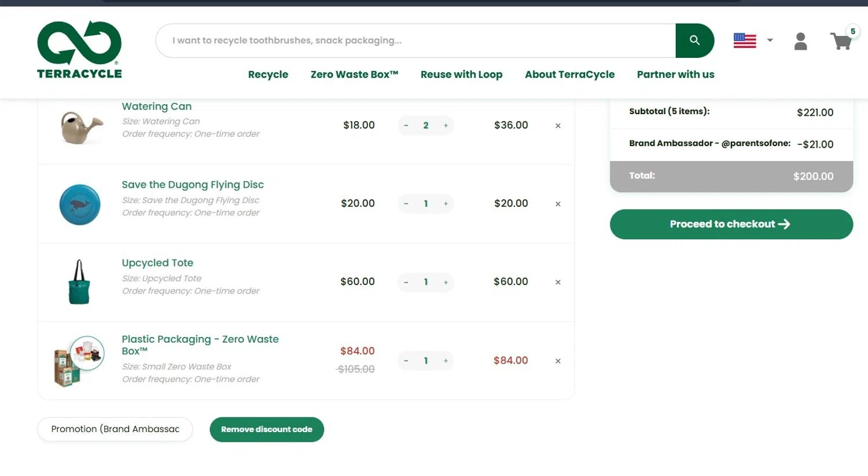Click the Watering Can quantity value 2
Image resolution: width=868 pixels, height=476 pixels.
(426, 125)
